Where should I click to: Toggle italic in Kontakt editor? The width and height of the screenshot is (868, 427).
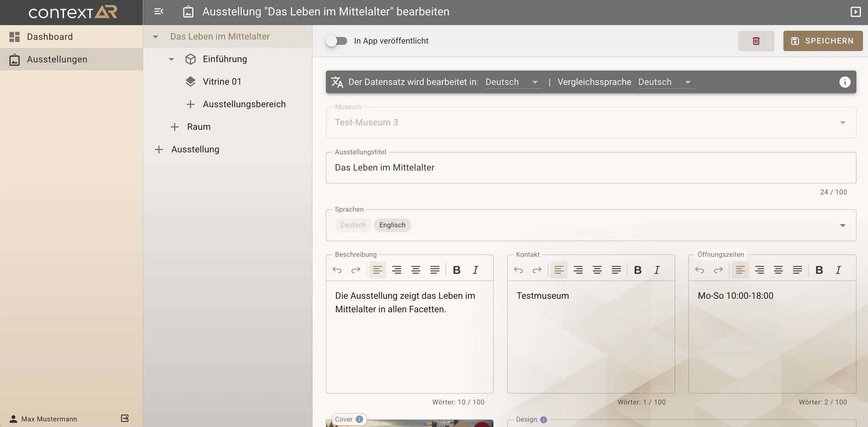[656, 270]
